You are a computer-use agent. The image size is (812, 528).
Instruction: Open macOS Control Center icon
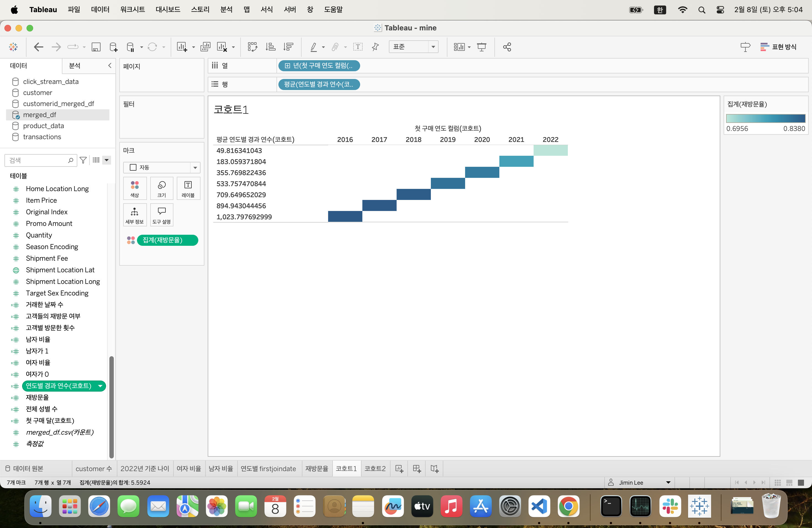(x=720, y=10)
